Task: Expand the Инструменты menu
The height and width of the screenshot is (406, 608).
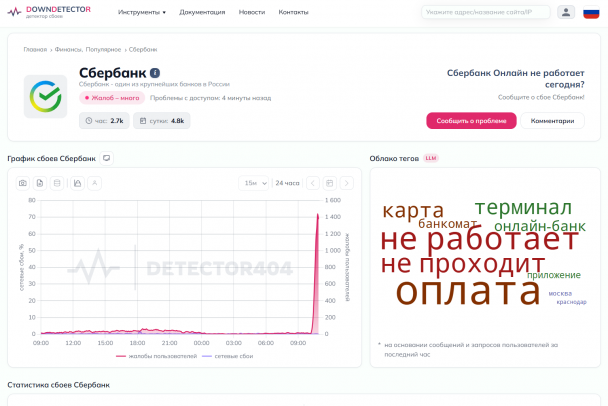Action: 142,12
